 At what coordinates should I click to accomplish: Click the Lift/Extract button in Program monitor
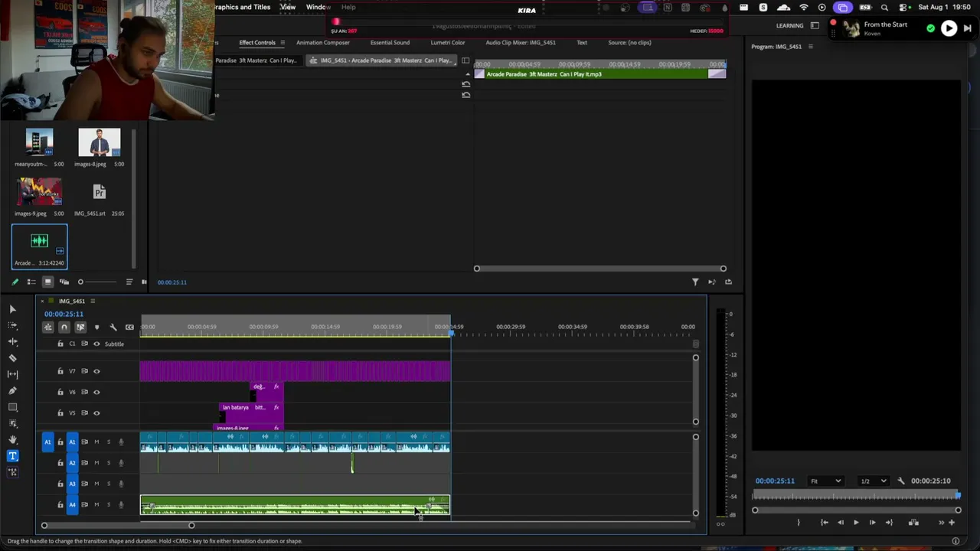[913, 523]
